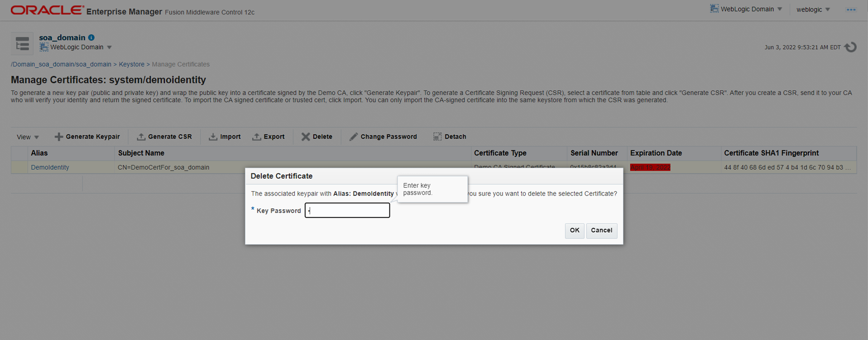The height and width of the screenshot is (340, 868).
Task: Open the DemoIdentity alias link
Action: (x=50, y=168)
